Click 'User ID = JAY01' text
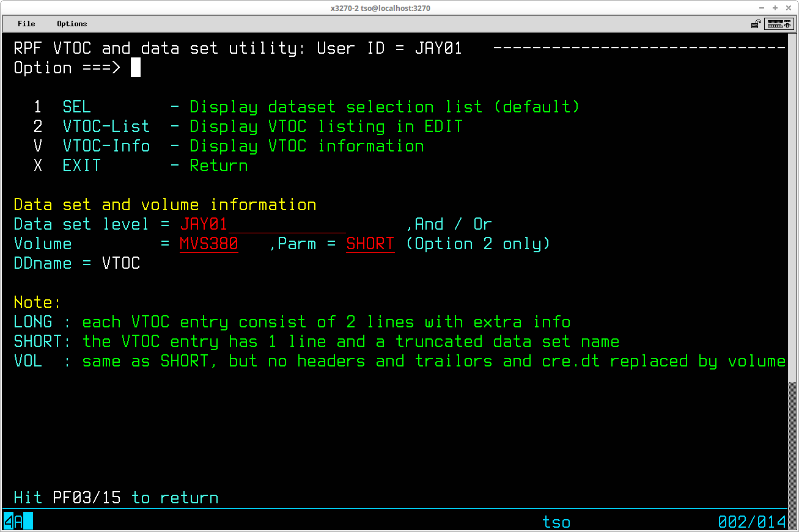Viewport: 799px width, 532px height. 389,48
